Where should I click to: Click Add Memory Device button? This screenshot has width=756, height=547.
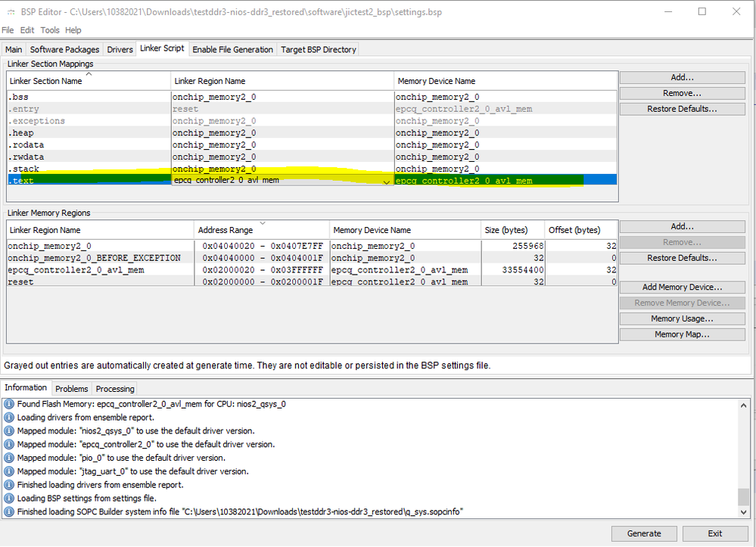tap(682, 287)
